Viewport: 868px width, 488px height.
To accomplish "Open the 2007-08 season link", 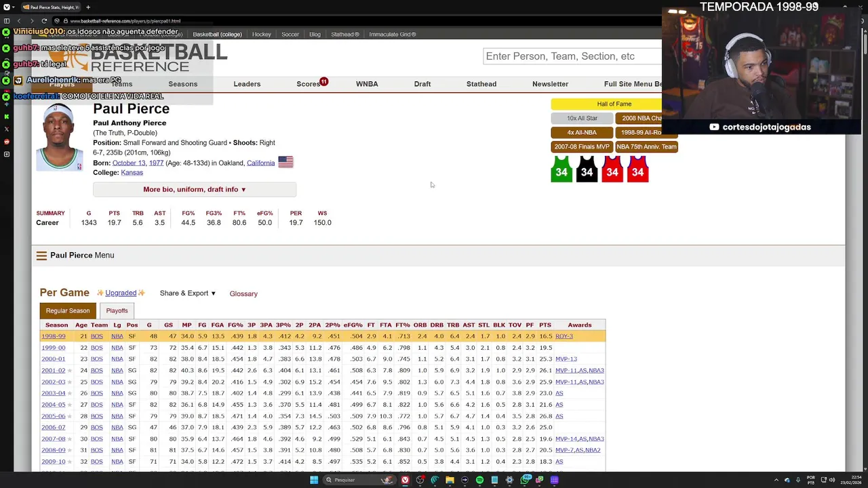I will [x=54, y=439].
